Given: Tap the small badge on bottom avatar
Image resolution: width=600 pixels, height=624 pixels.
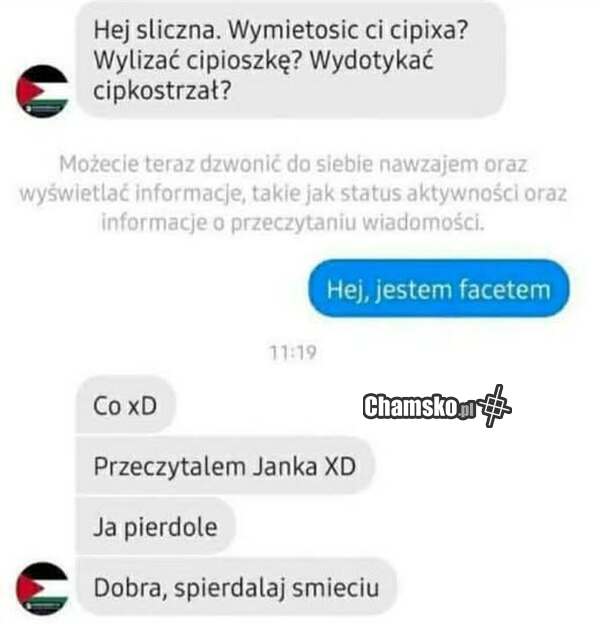Looking at the screenshot, I should point(43,606).
